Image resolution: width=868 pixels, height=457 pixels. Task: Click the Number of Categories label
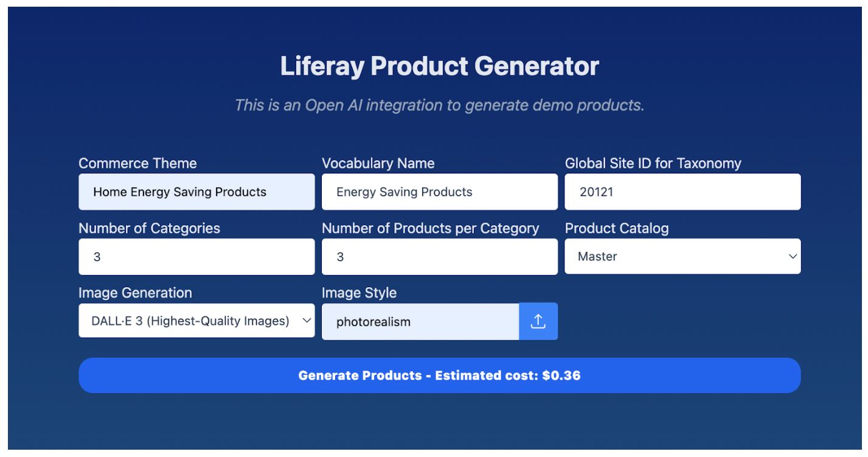[x=149, y=229]
